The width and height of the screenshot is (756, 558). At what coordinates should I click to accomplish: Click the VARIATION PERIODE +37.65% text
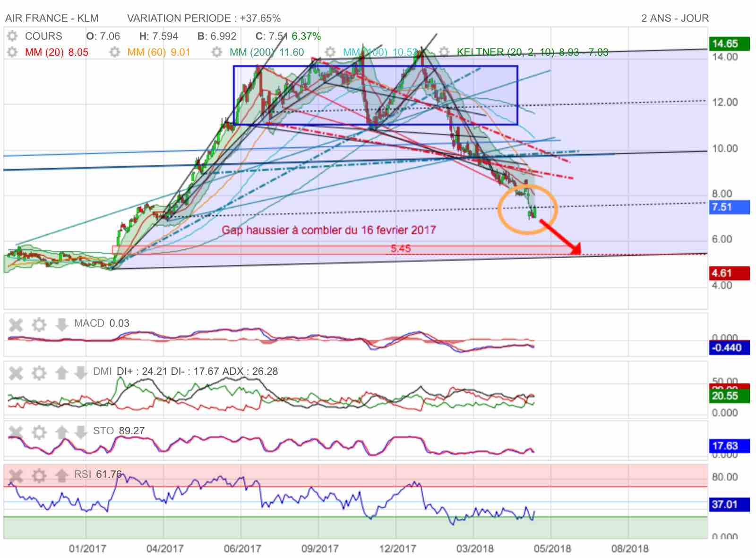click(204, 18)
